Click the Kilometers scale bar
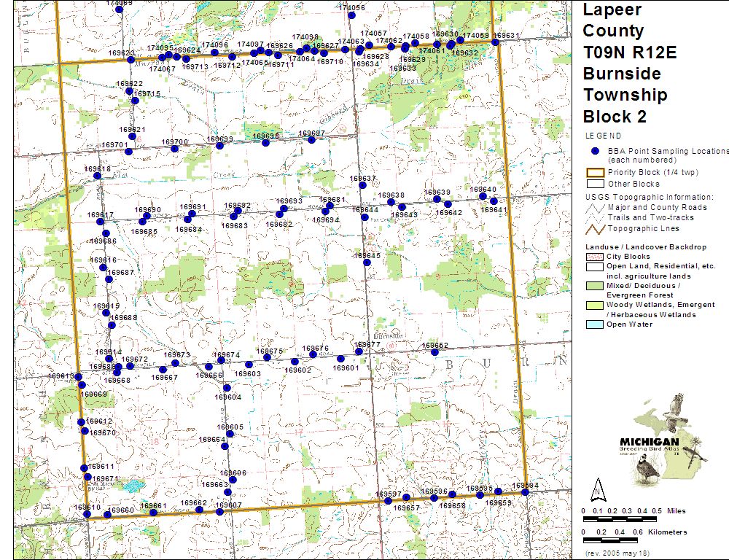Screen dimensions: 729x560 click(x=620, y=540)
